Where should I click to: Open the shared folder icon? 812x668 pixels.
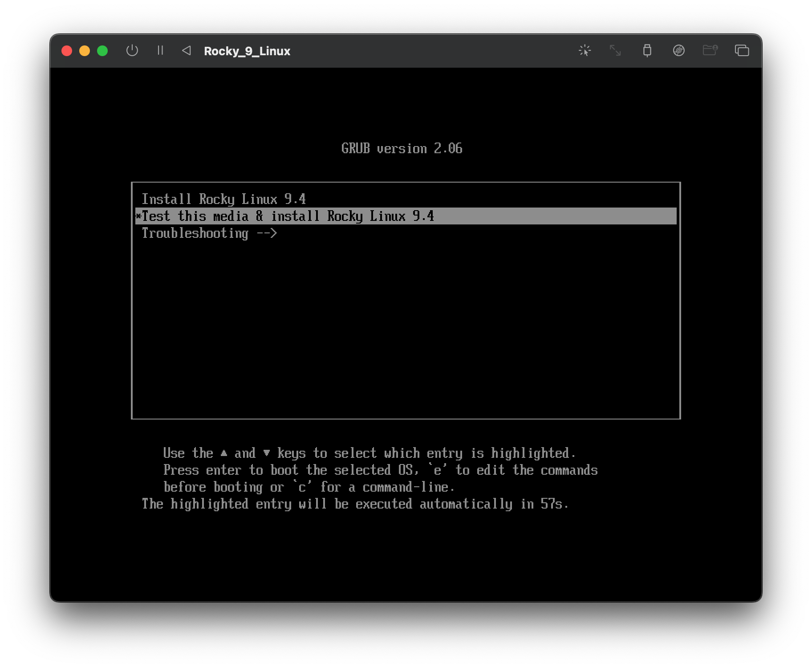click(x=710, y=50)
